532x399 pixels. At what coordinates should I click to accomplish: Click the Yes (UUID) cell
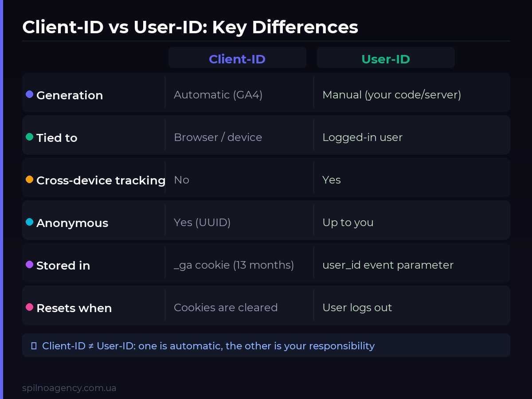202,223
